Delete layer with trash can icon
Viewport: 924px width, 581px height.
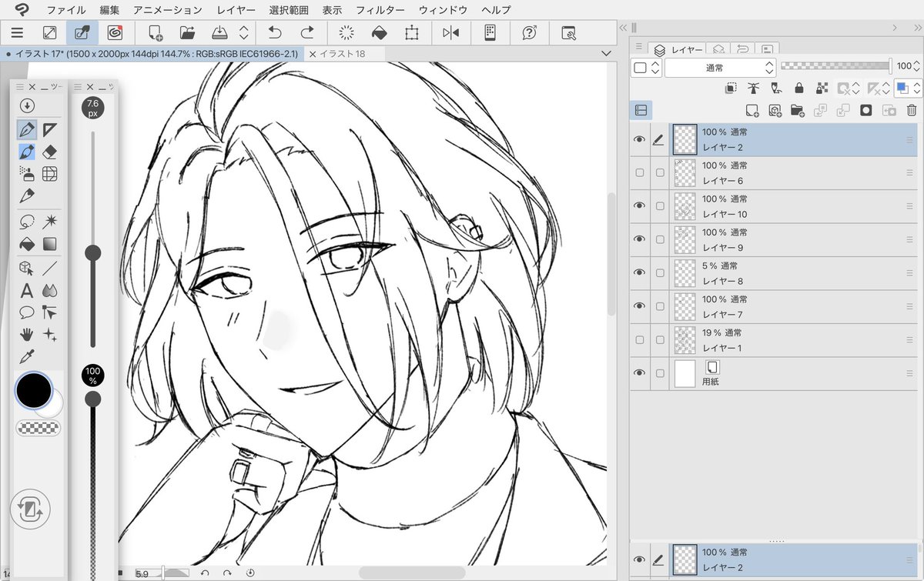point(912,110)
